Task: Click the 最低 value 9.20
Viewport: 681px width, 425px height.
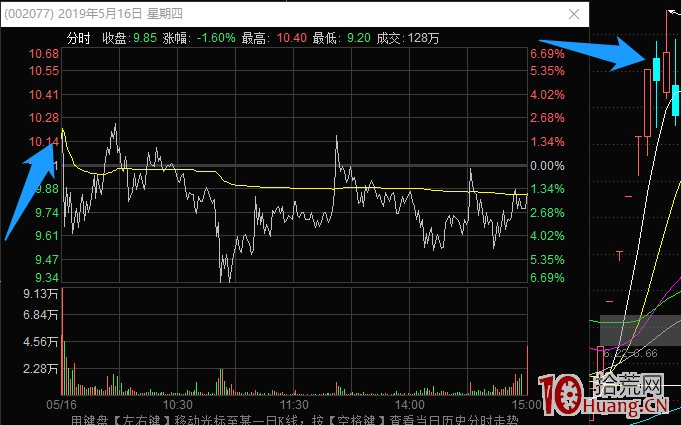Action: 359,38
